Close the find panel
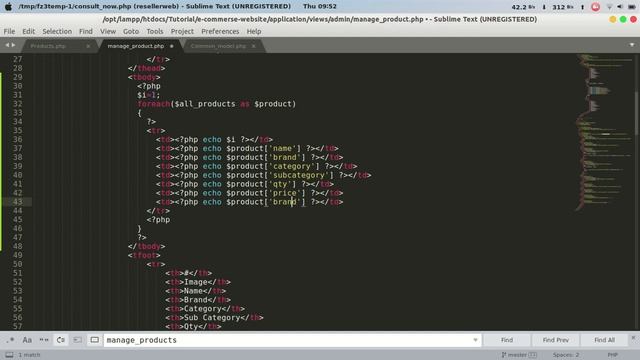Screen dimensions: 640x360 pyautogui.click(x=633, y=338)
